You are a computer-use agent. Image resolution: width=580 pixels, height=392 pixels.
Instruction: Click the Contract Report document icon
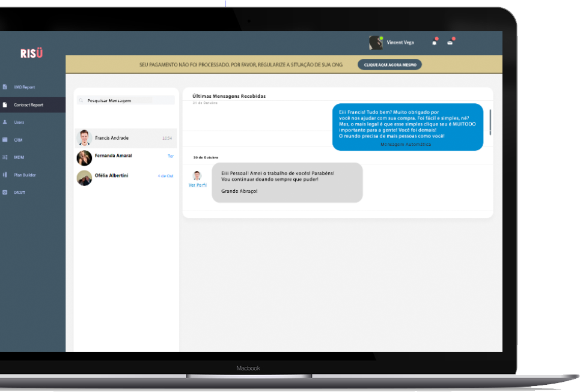pos(5,105)
